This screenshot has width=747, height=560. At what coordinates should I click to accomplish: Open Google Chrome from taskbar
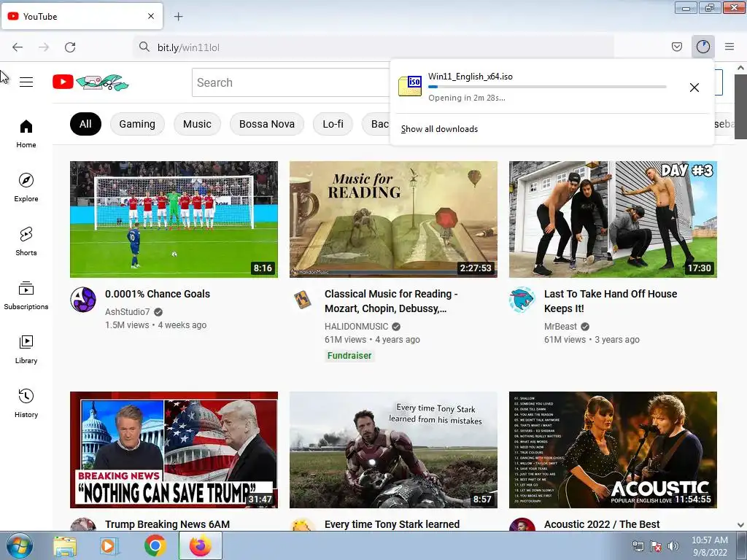click(x=155, y=546)
